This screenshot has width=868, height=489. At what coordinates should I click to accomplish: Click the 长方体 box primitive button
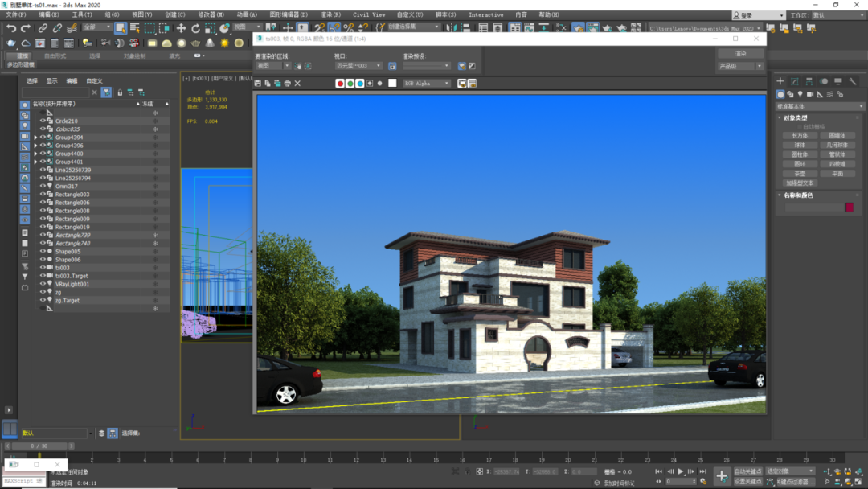coord(800,135)
